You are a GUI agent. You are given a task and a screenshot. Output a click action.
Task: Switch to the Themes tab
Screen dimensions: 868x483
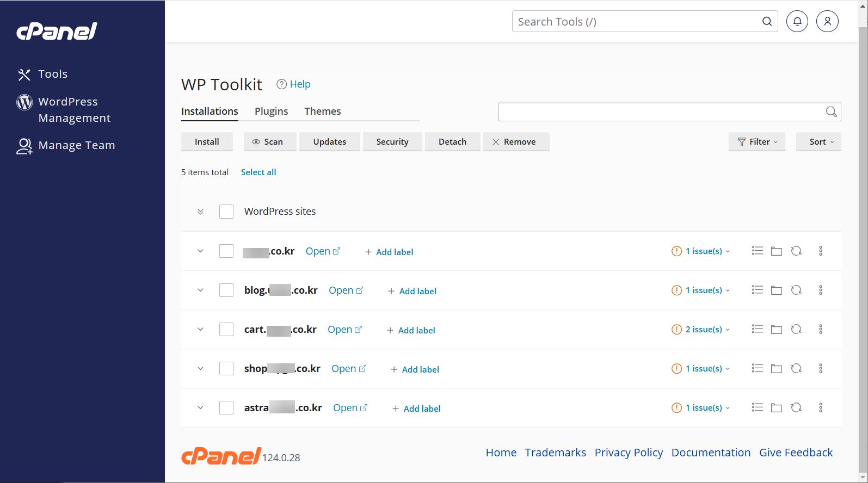(x=323, y=111)
